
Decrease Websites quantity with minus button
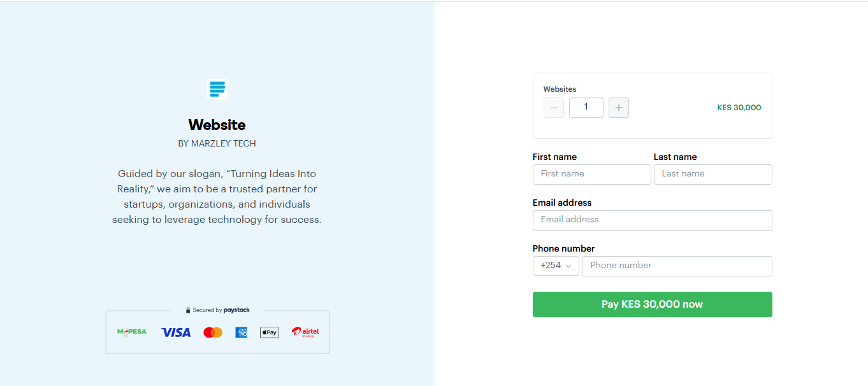pos(553,108)
